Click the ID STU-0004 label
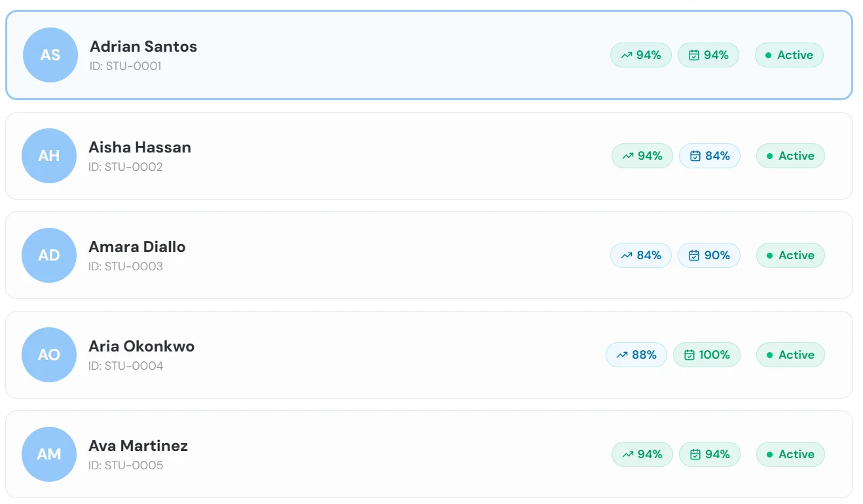Viewport: 863px width, 504px height. (126, 366)
